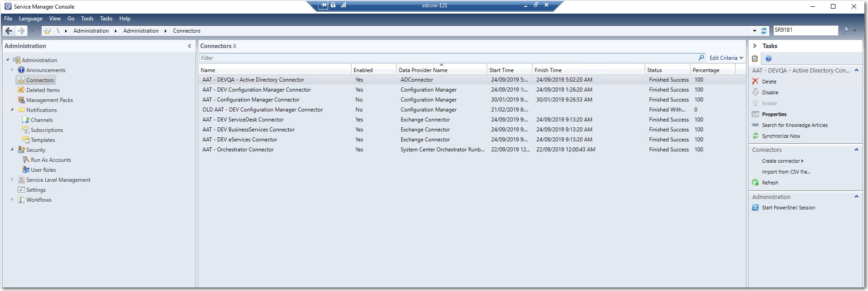Click the Synchronize Now icon

click(x=755, y=136)
